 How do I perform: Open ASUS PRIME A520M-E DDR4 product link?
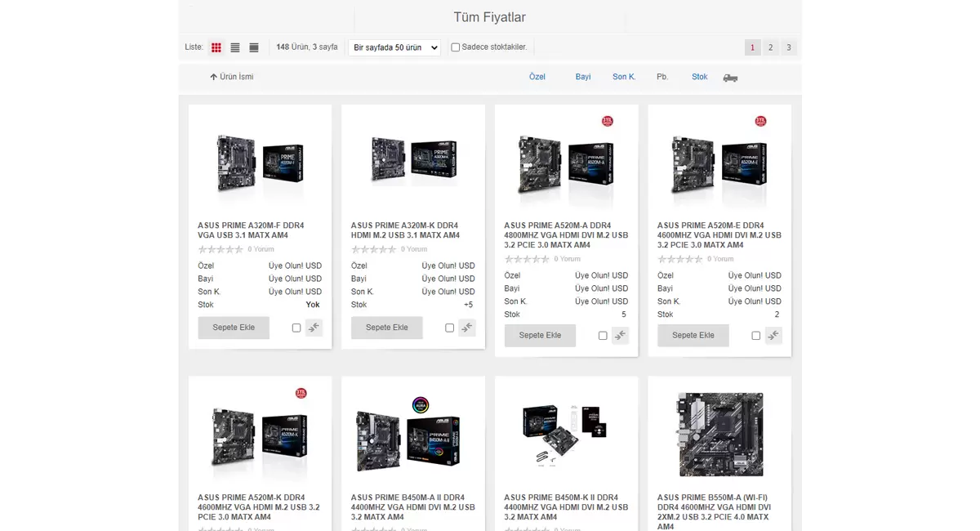(x=719, y=235)
